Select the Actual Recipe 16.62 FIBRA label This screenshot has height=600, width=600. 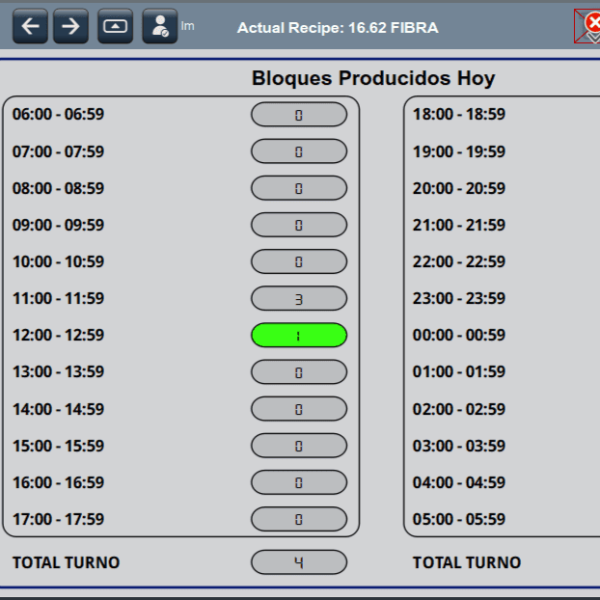(338, 28)
